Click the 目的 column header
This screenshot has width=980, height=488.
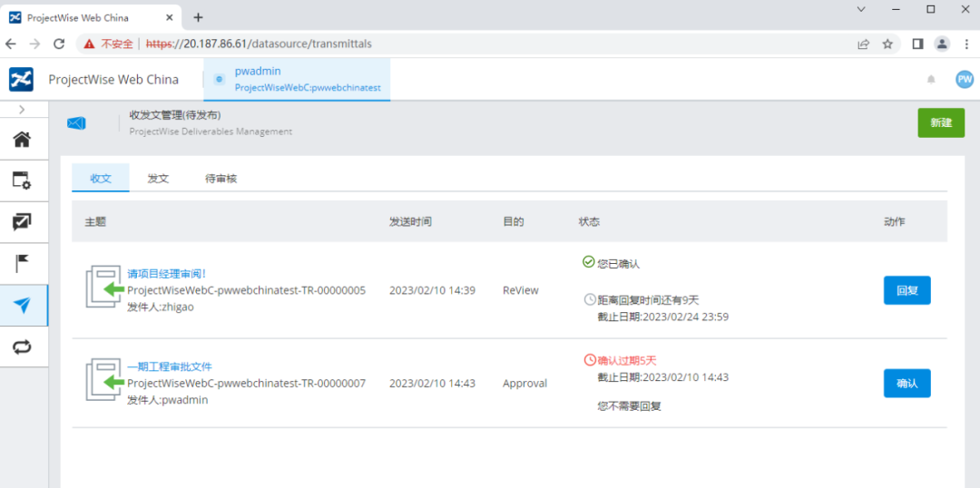pyautogui.click(x=513, y=222)
